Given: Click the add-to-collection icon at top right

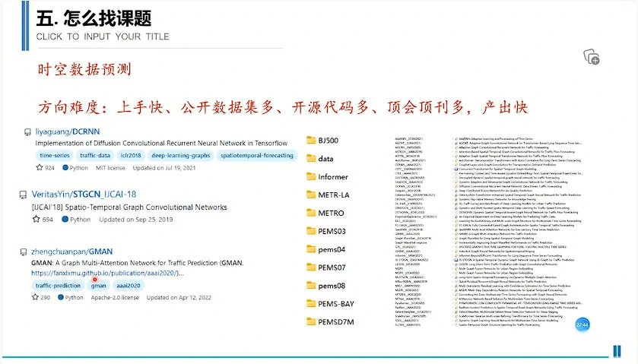Looking at the screenshot, I should click(591, 57).
